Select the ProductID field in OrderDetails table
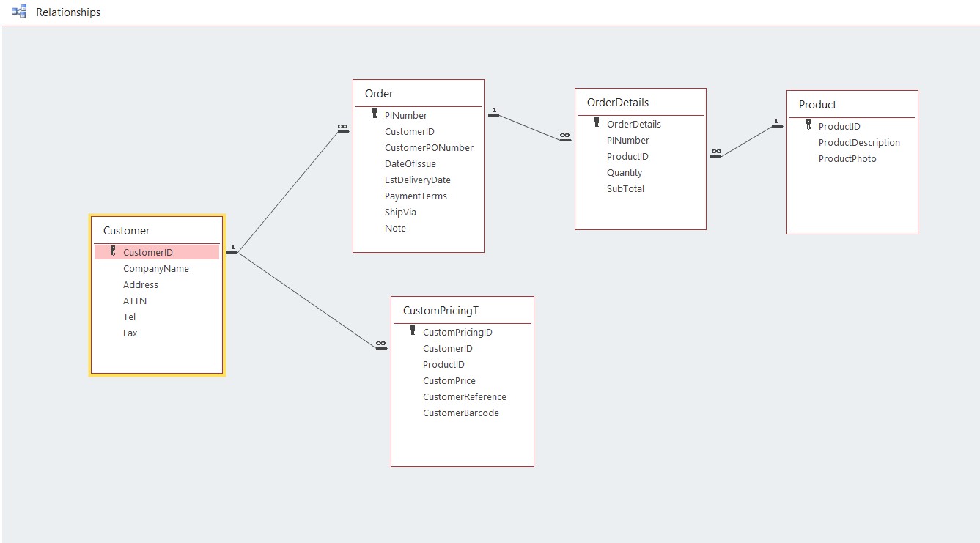This screenshot has height=543, width=980. tap(627, 157)
